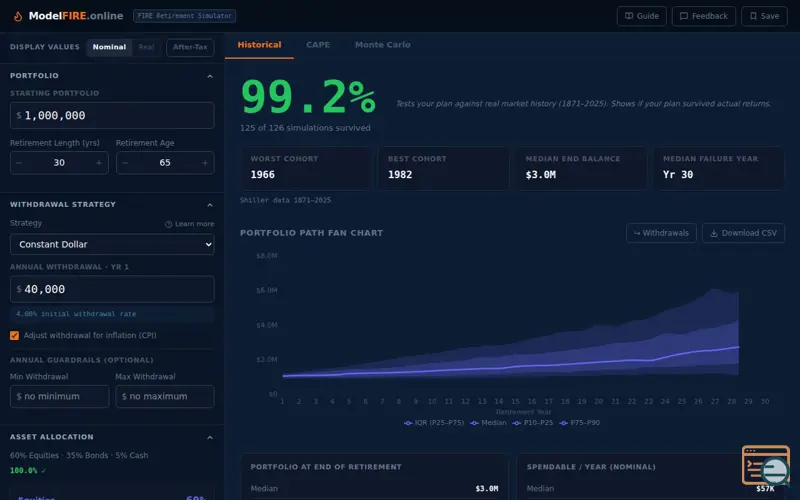Click the 100.0% allocation total indicator
The image size is (800, 500).
[x=28, y=470]
